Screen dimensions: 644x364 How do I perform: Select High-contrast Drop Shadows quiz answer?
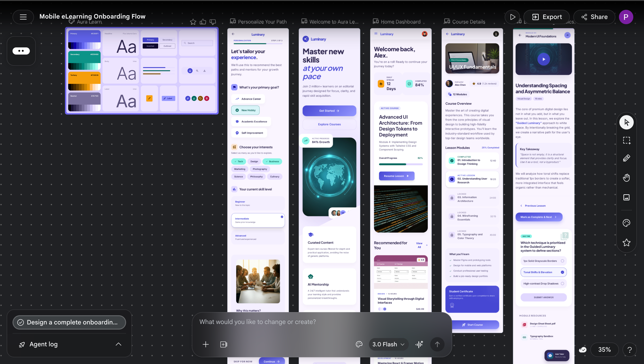544,284
